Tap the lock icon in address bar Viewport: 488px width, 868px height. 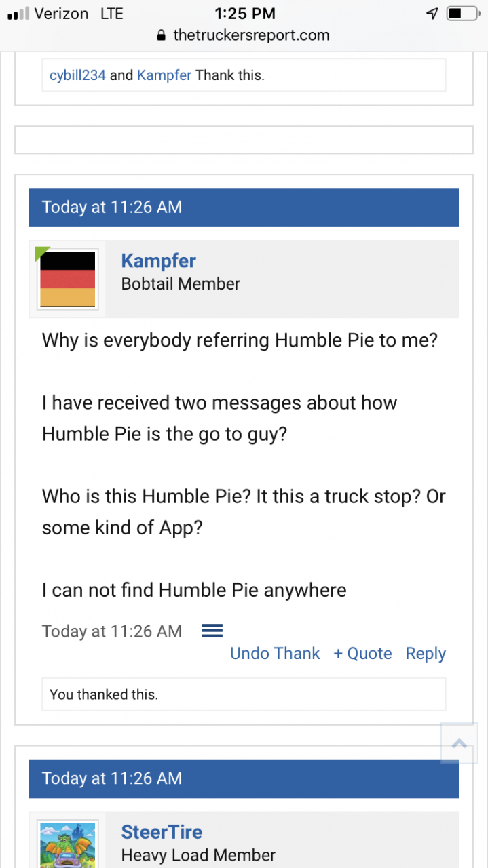click(x=161, y=35)
